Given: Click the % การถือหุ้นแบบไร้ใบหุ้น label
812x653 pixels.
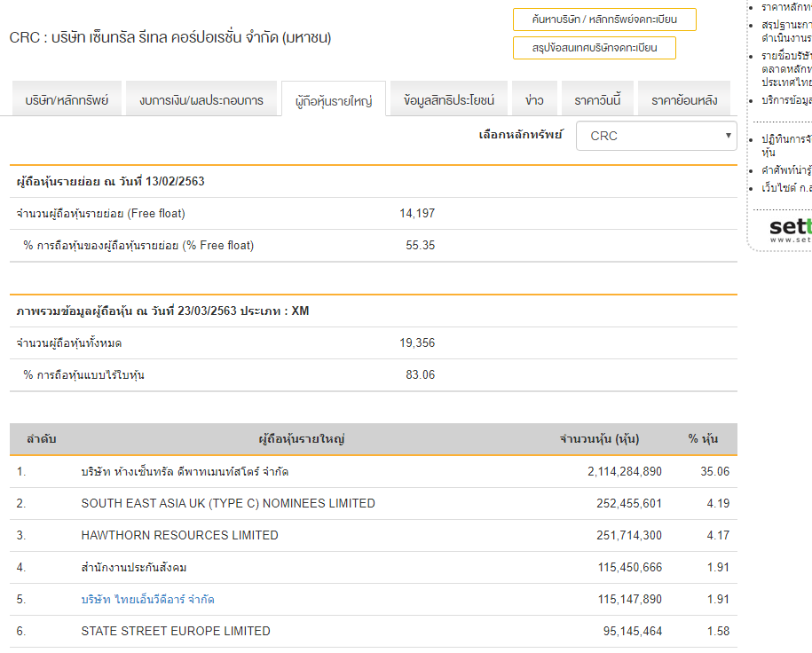Looking at the screenshot, I should coord(84,375).
